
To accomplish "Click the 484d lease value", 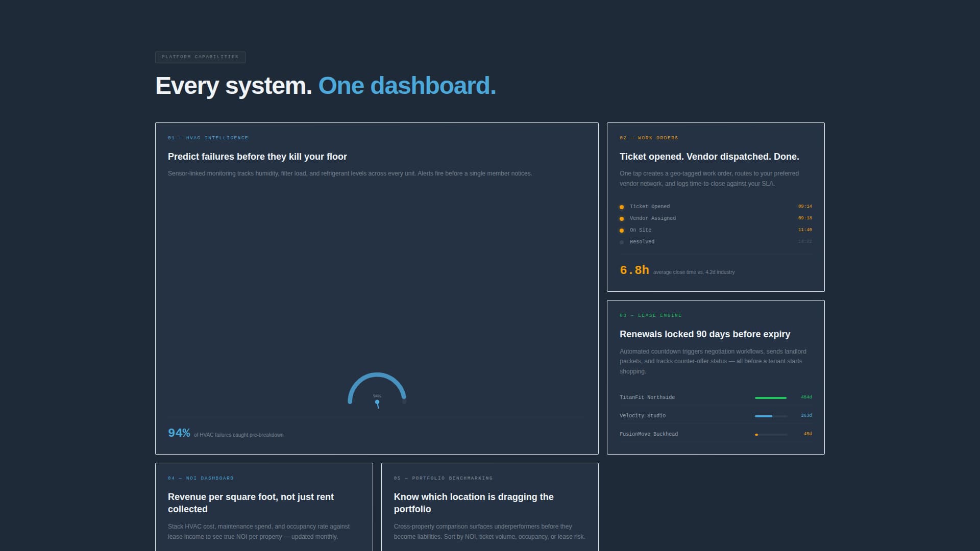I will coord(806,397).
